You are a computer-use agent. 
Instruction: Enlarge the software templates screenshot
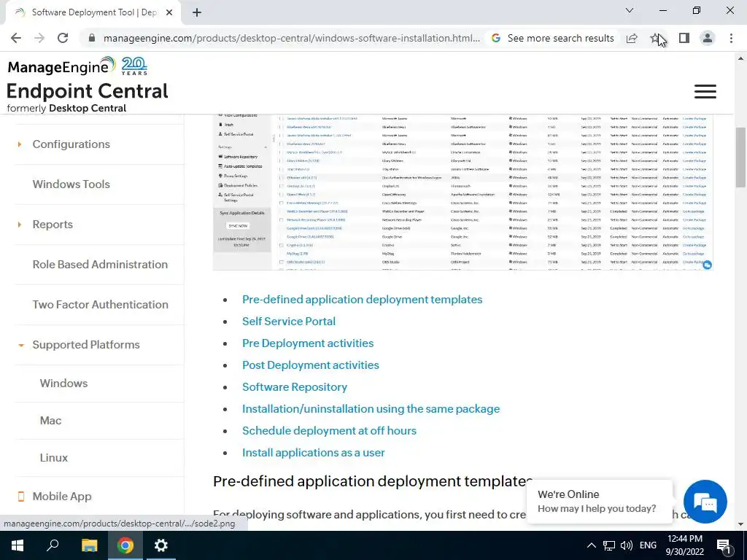pos(463,192)
